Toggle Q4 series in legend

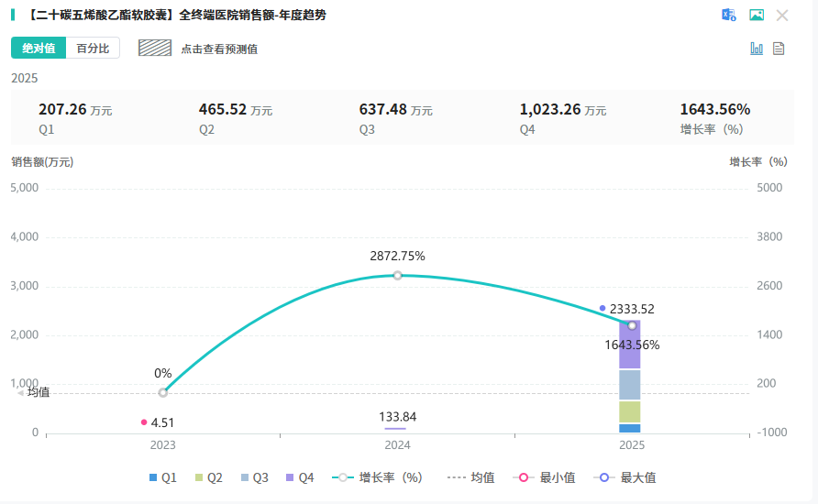300,477
